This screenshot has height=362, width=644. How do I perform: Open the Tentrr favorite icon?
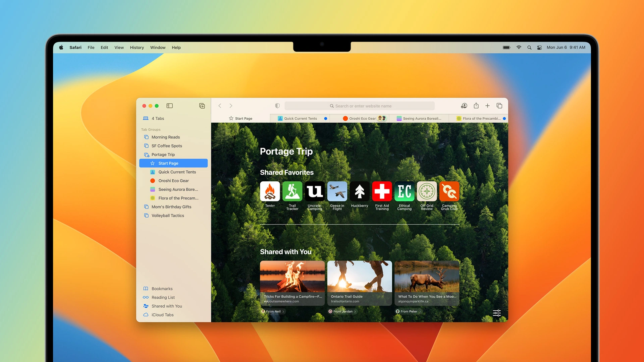270,191
